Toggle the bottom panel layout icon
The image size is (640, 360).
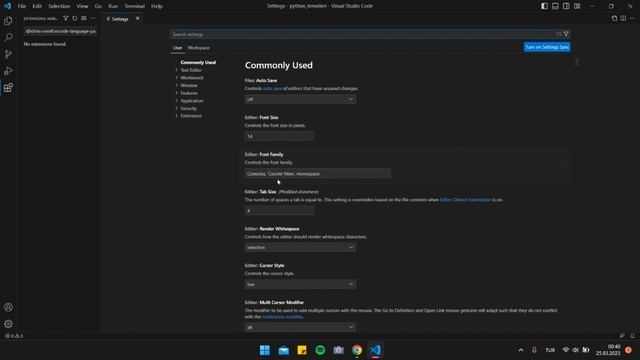coord(555,6)
